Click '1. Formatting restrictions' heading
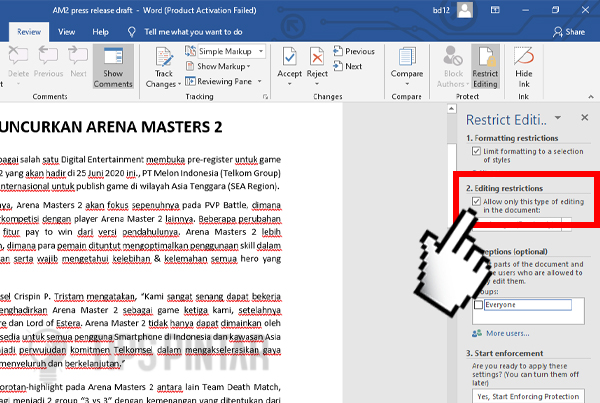Screen dimensions: 600x403 coord(512,138)
